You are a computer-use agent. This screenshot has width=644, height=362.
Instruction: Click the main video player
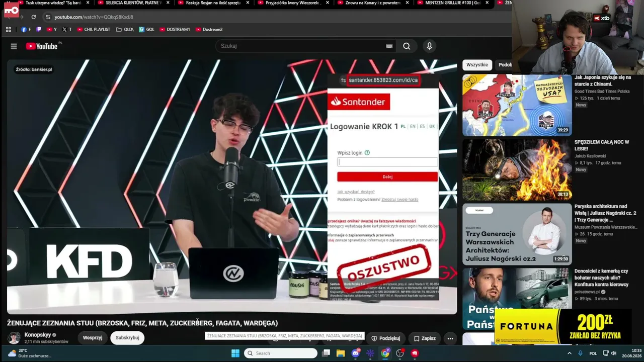232,187
